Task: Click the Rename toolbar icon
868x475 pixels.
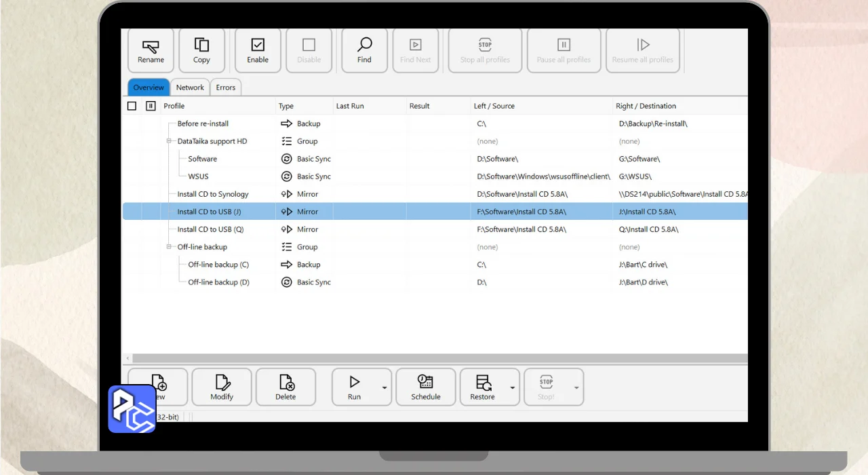Action: point(151,46)
